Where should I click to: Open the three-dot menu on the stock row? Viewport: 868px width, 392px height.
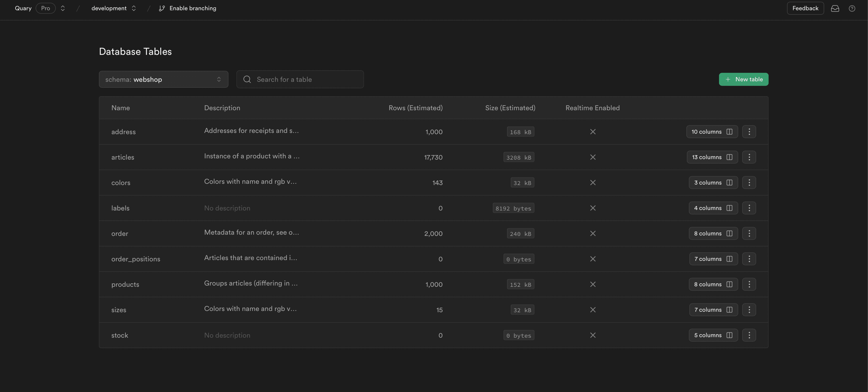click(749, 335)
